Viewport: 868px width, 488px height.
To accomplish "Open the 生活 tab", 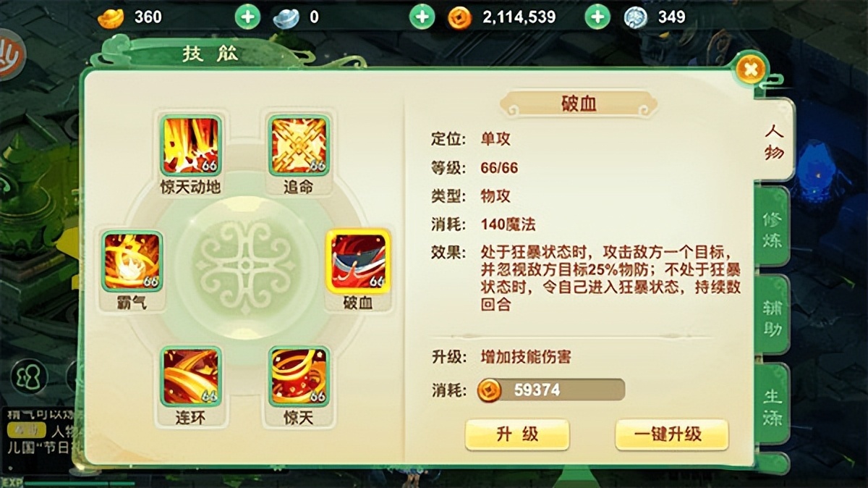I will point(772,405).
